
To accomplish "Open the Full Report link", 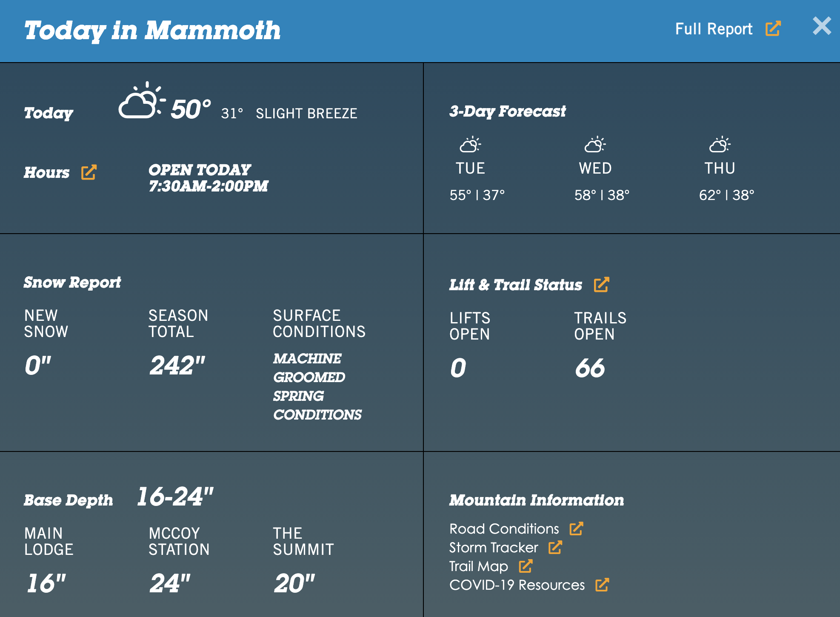I will 714,29.
